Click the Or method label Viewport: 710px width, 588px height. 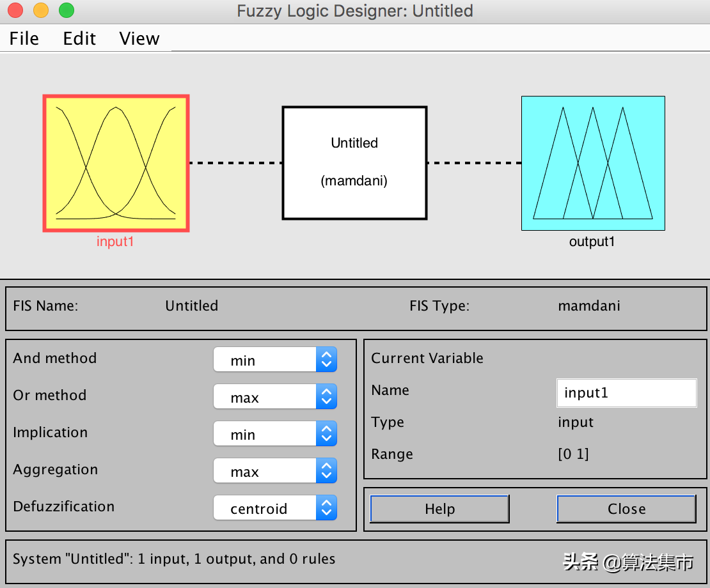click(49, 396)
